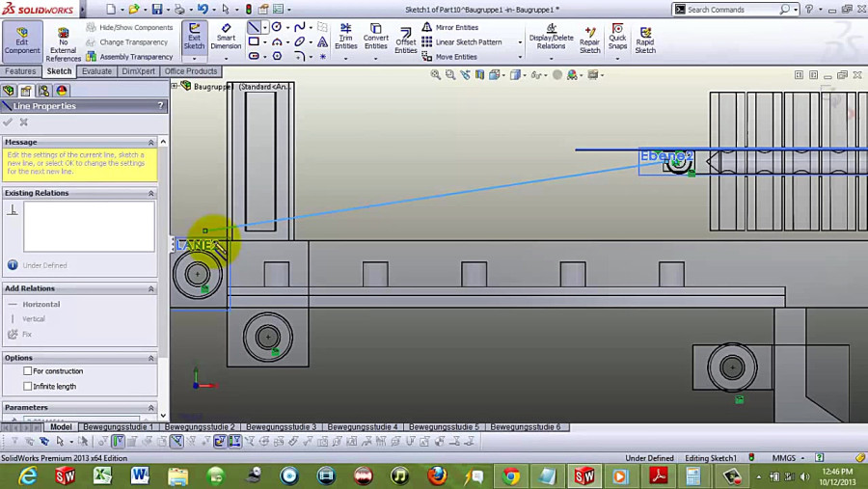Click Display/Delete Relations tool
868x489 pixels.
coord(552,37)
